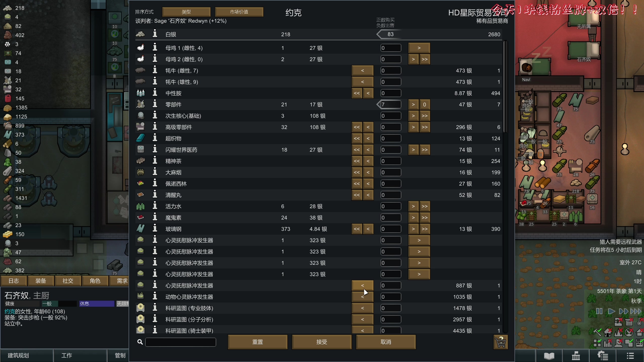This screenshot has width=644, height=362.
Task: Sell all 母鸡 2 with >> button
Action: point(425,59)
